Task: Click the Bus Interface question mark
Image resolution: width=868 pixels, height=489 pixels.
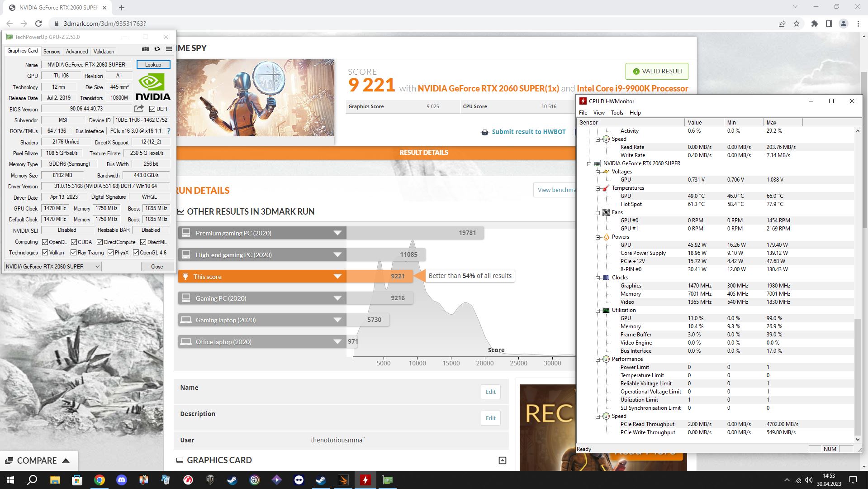Action: click(x=169, y=131)
